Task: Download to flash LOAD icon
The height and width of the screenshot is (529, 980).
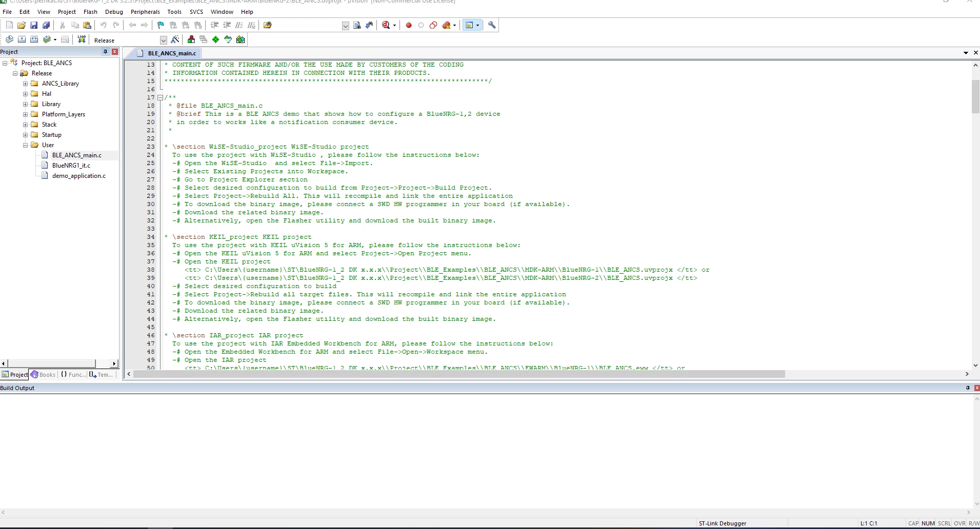Action: (x=82, y=39)
